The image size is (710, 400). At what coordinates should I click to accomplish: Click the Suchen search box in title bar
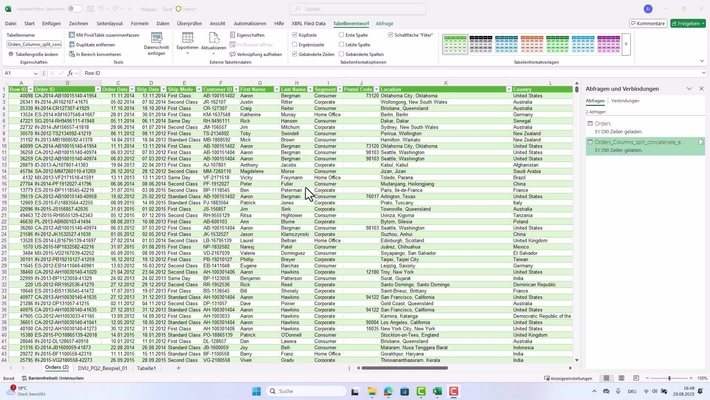[x=358, y=9]
